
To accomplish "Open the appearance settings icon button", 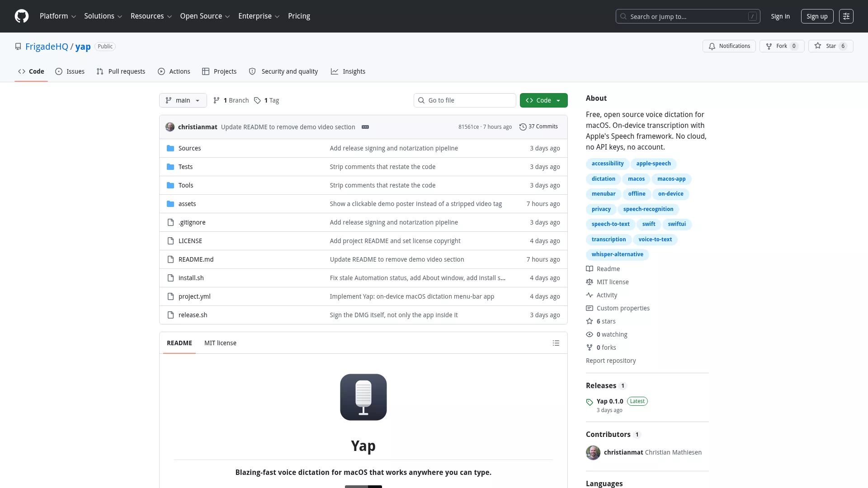I will click(x=846, y=16).
